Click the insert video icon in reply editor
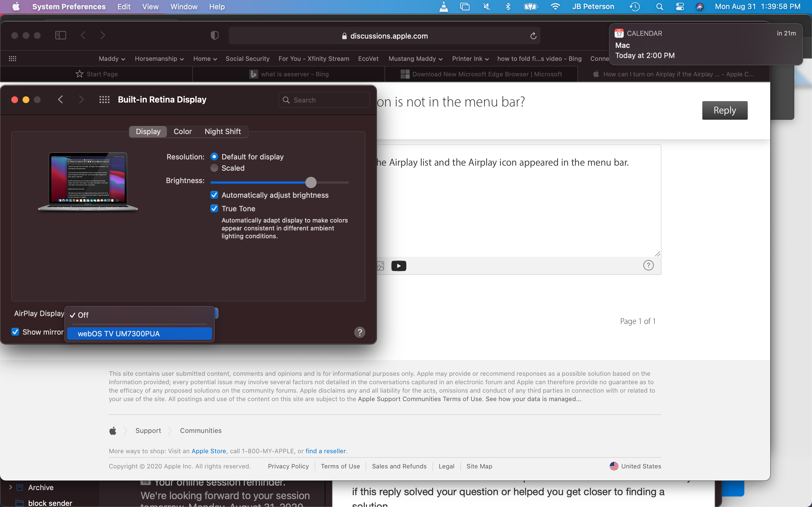Screen dimensions: 812x507 click(x=399, y=266)
